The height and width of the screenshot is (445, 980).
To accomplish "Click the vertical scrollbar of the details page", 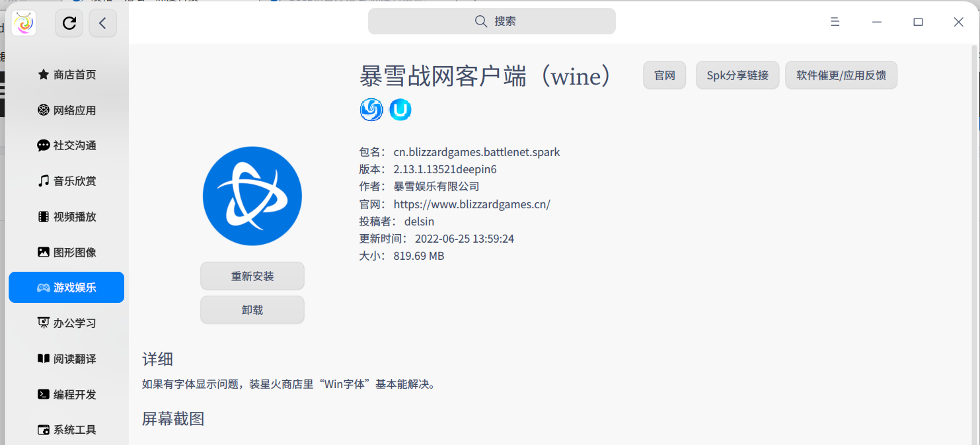I will [973, 245].
